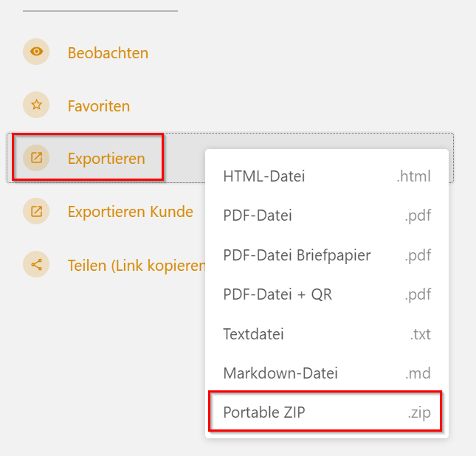Click the export icon beside Exportieren

tap(36, 158)
